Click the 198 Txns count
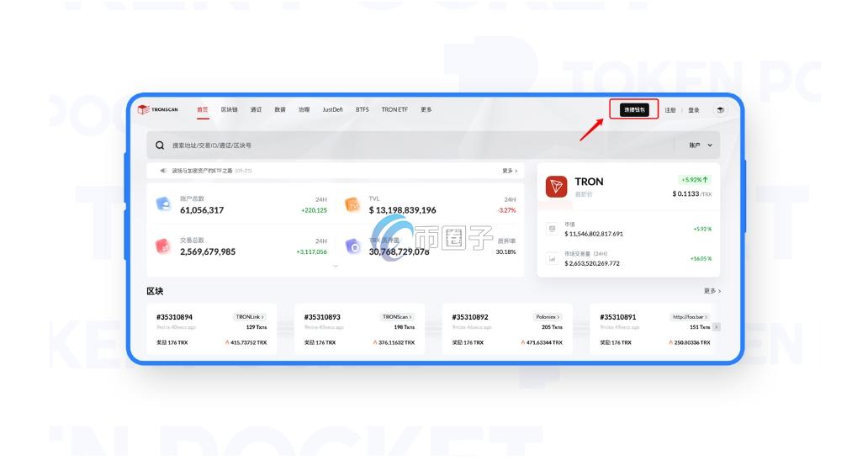This screenshot has height=476, width=868. tap(404, 327)
